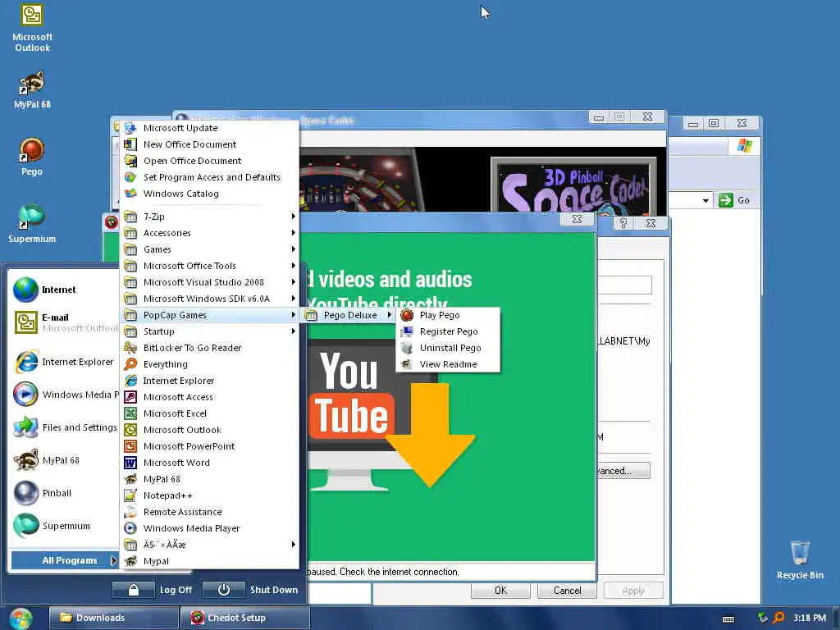The image size is (840, 630).
Task: Switch to Chedot Setup taskbar window
Action: click(x=245, y=618)
